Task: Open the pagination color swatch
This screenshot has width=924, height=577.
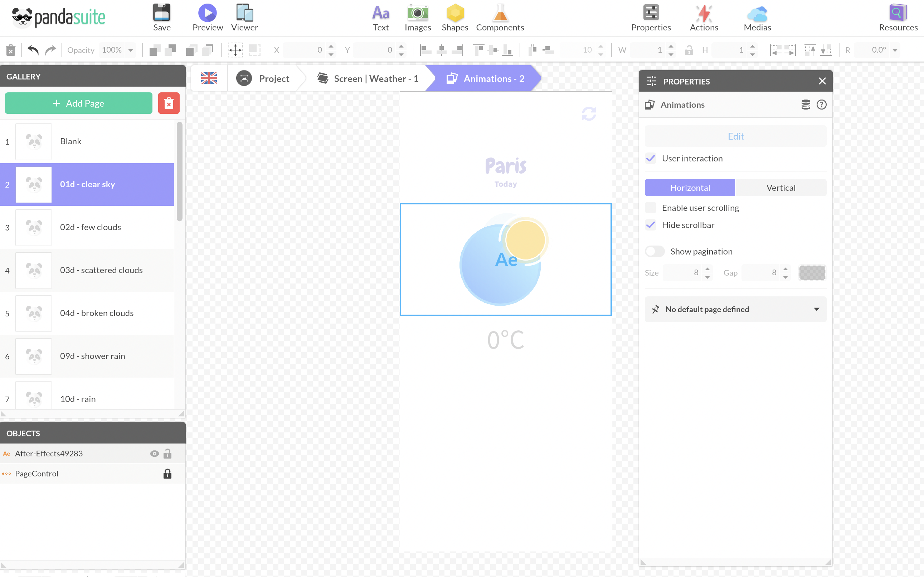Action: point(812,272)
